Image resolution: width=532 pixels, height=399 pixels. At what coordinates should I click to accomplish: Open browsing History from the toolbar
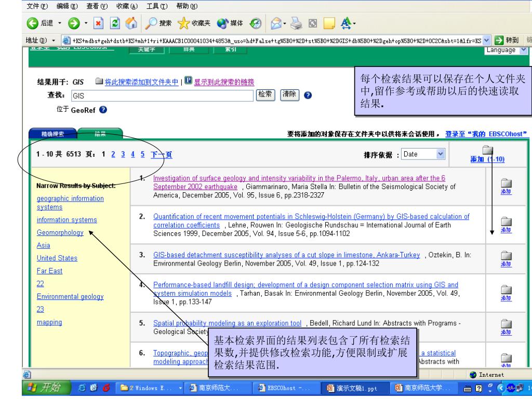point(256,23)
